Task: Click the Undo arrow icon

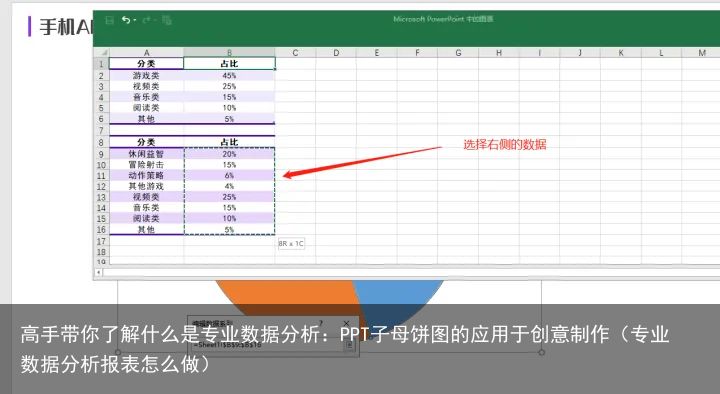Action: pyautogui.click(x=125, y=20)
